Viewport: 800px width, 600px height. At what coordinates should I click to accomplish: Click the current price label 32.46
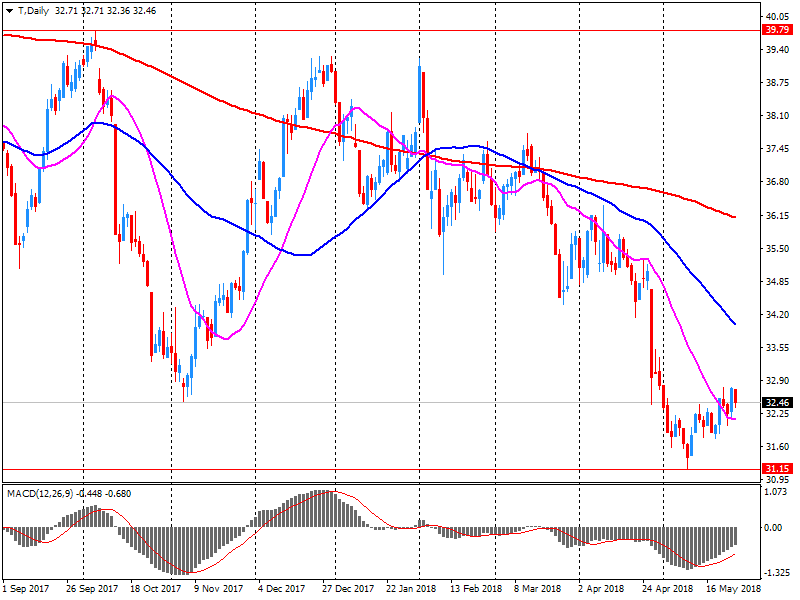[x=778, y=403]
